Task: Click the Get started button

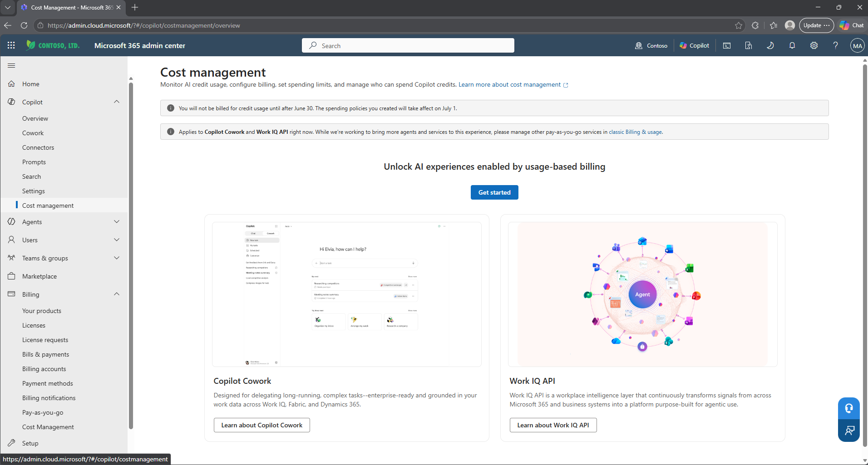Action: [494, 192]
